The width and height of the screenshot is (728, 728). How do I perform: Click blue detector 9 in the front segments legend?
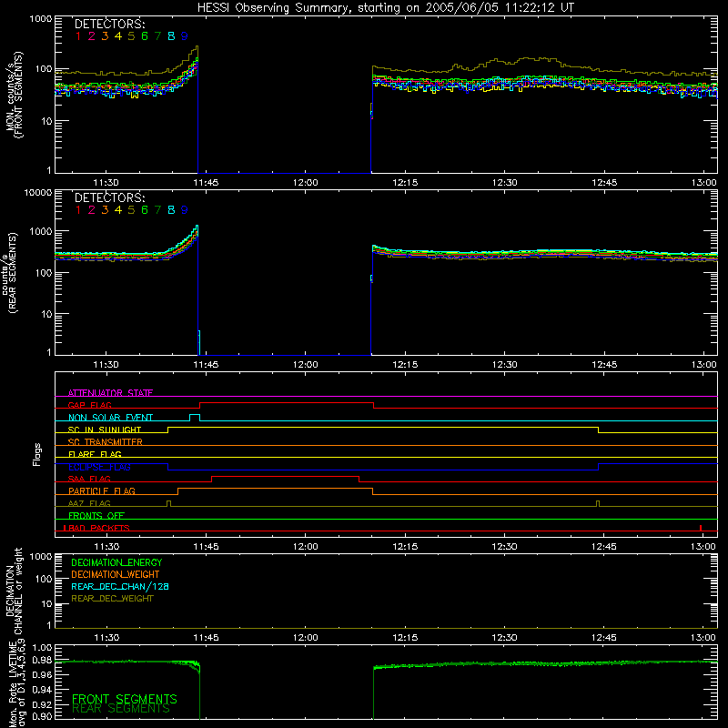coord(185,36)
